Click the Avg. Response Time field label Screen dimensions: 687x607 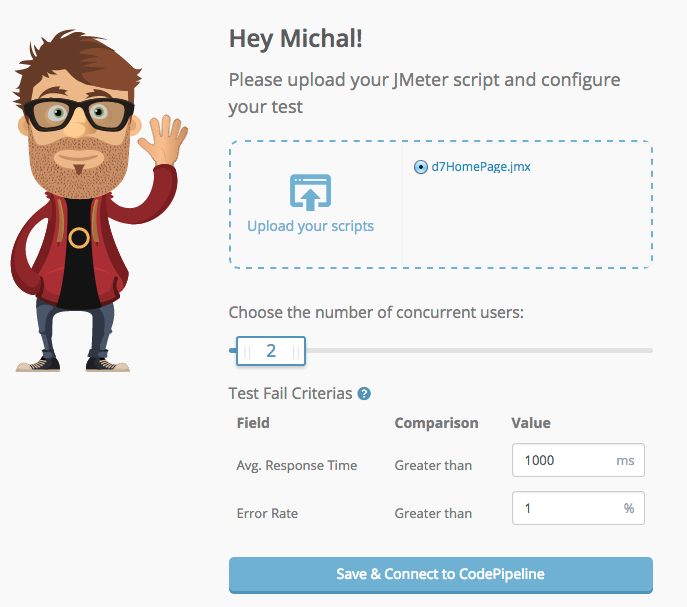point(297,465)
